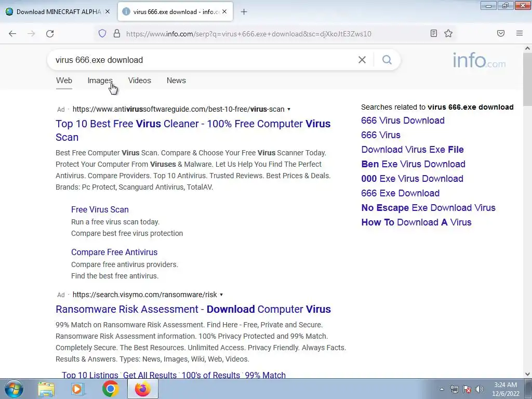Show hidden system tray icons
Viewport: 532px width, 399px height.
click(x=442, y=389)
